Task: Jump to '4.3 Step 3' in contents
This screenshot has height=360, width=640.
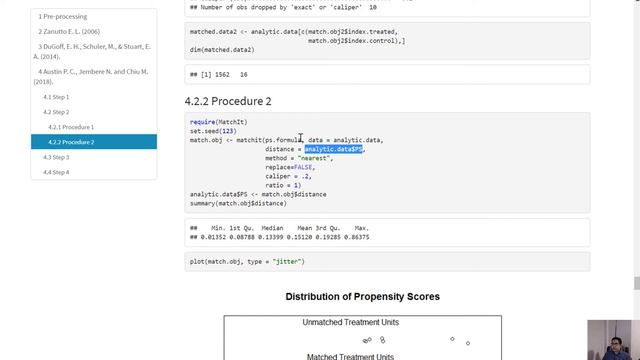Action: [x=56, y=157]
